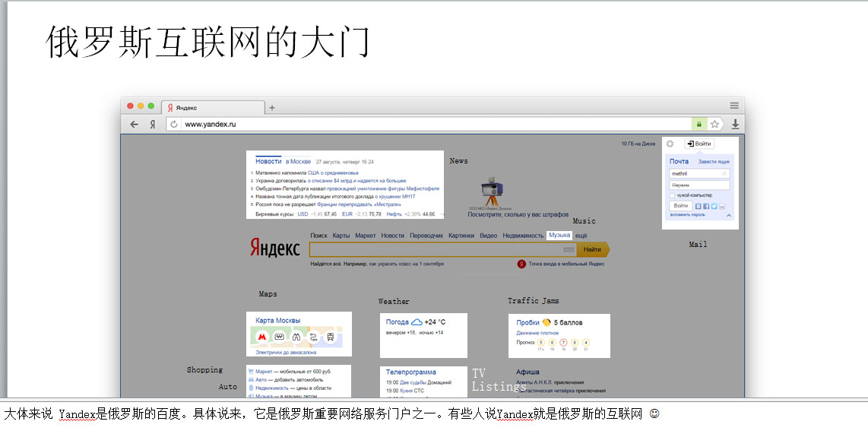This screenshot has width=868, height=434.
Task: Show more social login options icon
Action: [x=722, y=206]
